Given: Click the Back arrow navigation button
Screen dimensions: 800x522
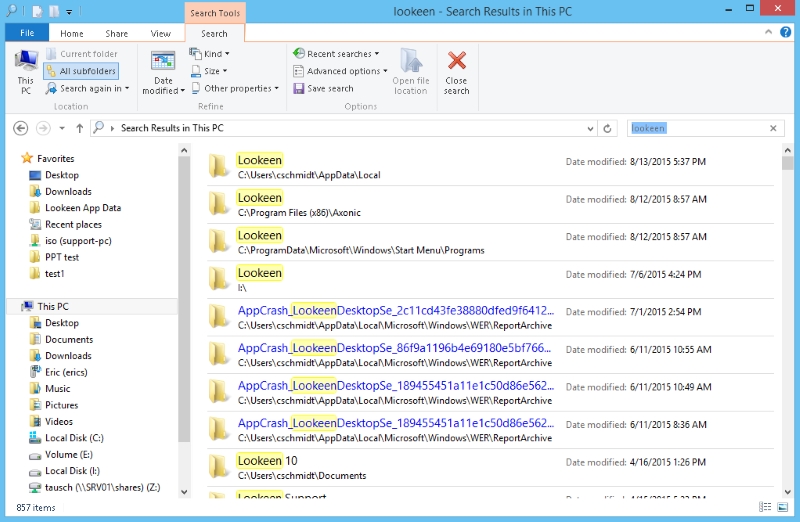Looking at the screenshot, I should click(x=21, y=128).
